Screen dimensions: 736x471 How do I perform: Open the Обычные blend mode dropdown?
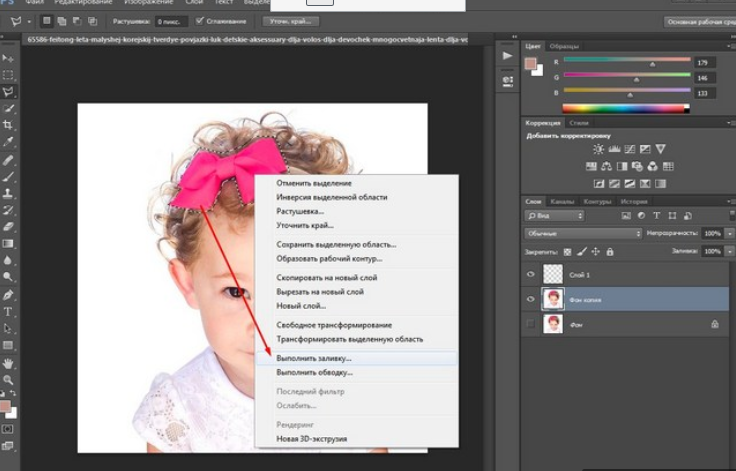(582, 233)
